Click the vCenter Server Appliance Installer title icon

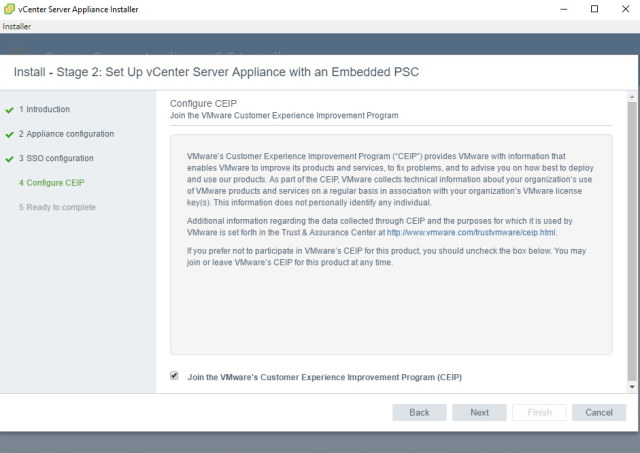[x=9, y=9]
